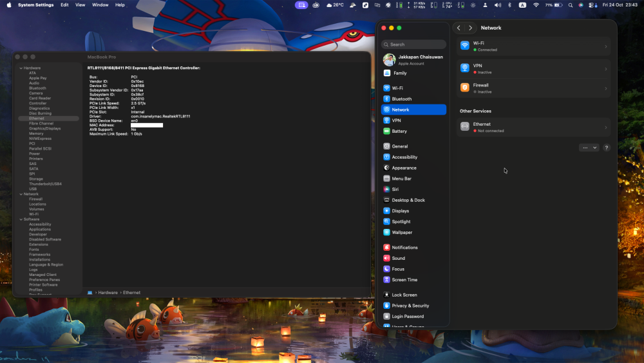The width and height of the screenshot is (644, 363).
Task: Click the Spotlight magnifier in menu bar
Action: pos(570,5)
